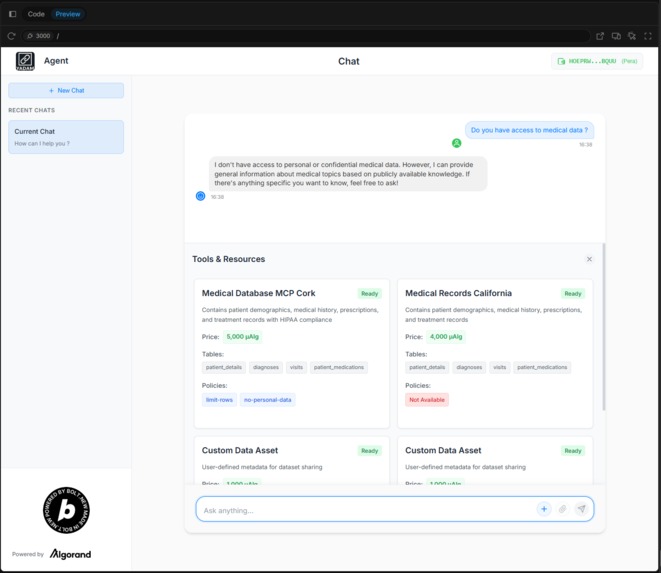Open the Algorand logo link

click(x=70, y=554)
